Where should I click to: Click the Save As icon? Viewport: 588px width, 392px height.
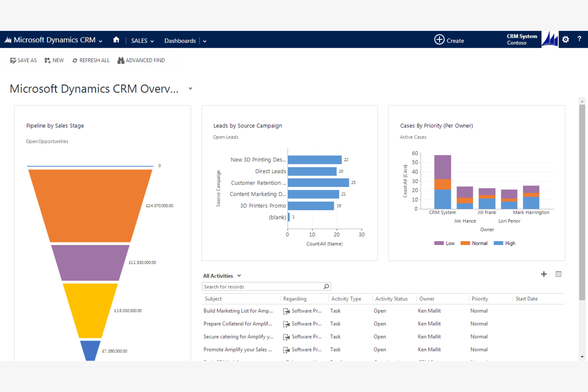[13, 60]
